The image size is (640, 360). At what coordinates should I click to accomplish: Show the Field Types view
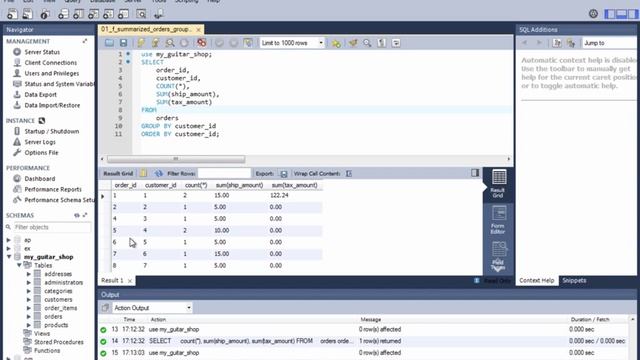coord(498,256)
